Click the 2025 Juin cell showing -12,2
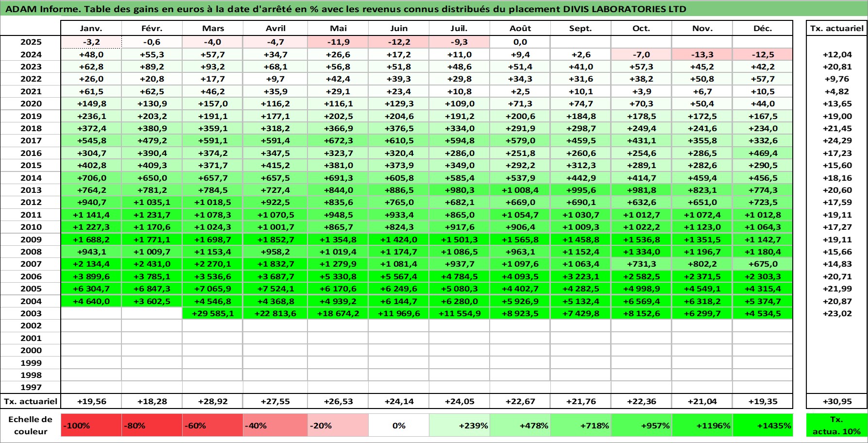This screenshot has height=443, width=868. (x=398, y=42)
